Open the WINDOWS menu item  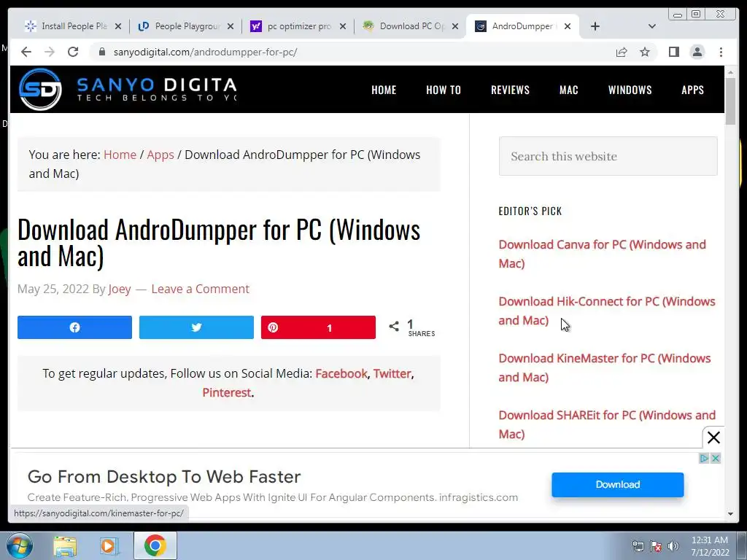[630, 90]
